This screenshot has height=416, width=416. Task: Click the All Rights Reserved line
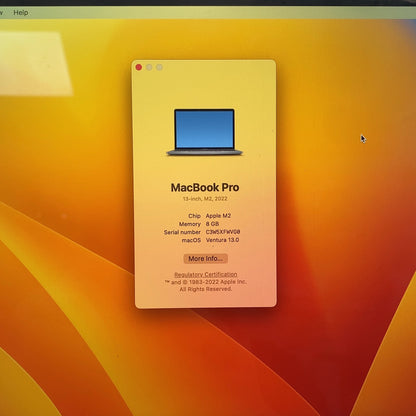206,289
